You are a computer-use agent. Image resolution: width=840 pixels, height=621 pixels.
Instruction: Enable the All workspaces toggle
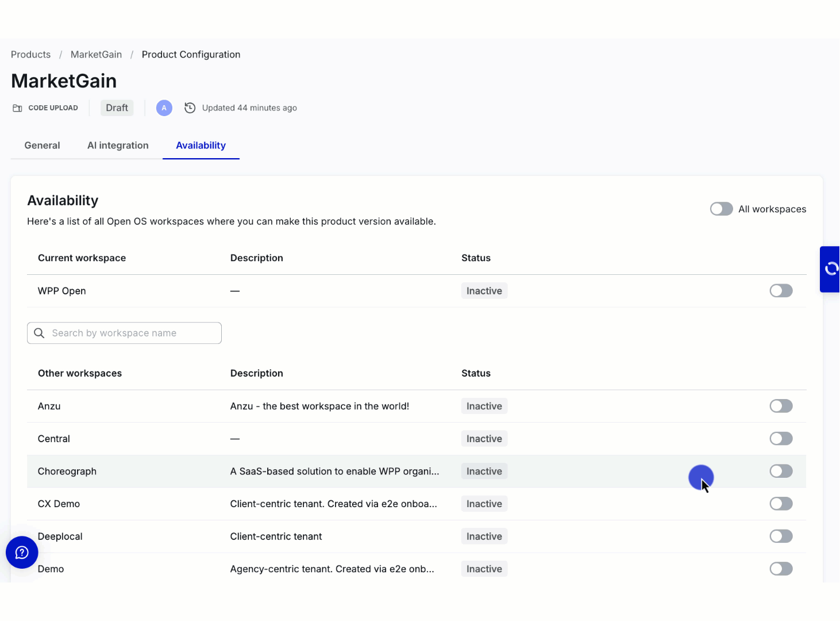coord(721,209)
